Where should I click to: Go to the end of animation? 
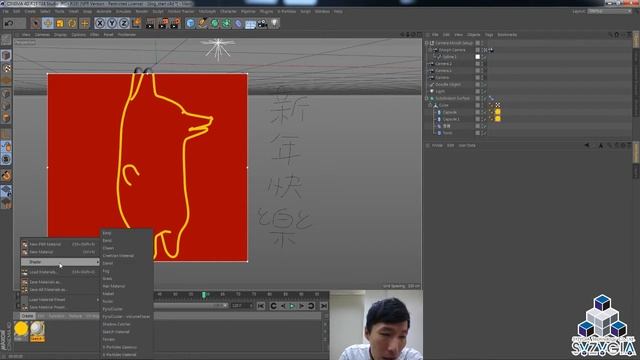(x=324, y=306)
